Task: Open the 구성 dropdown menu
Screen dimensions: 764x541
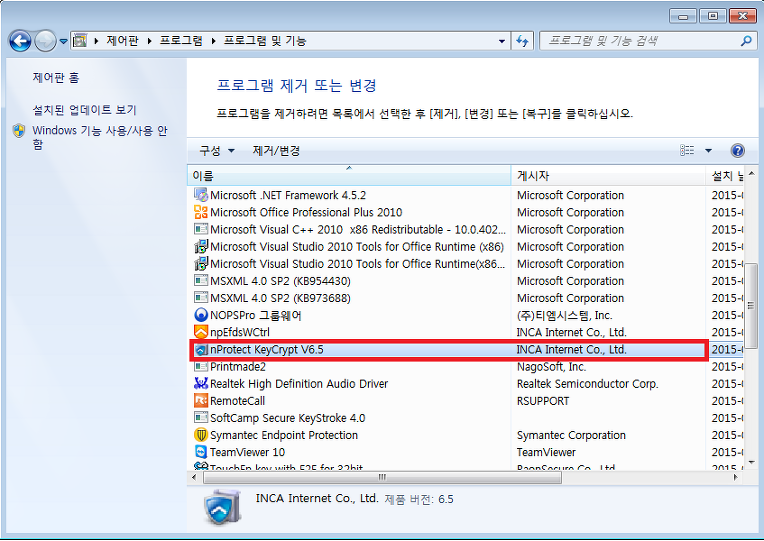Action: tap(217, 151)
